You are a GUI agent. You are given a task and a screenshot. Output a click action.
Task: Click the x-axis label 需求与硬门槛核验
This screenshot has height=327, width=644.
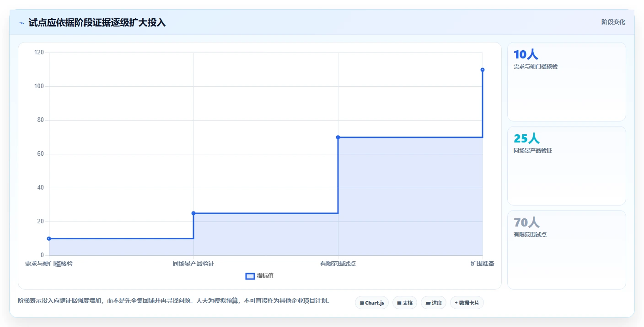(49, 264)
